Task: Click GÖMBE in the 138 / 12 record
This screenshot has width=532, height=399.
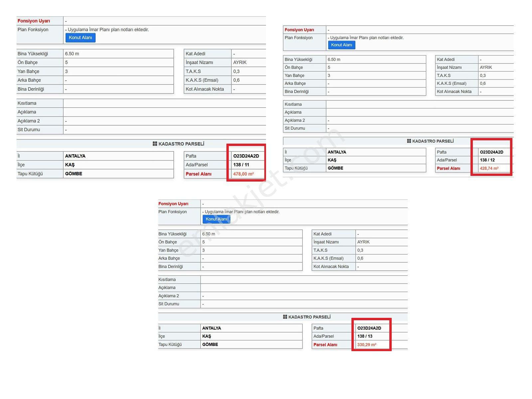Action: pyautogui.click(x=335, y=168)
